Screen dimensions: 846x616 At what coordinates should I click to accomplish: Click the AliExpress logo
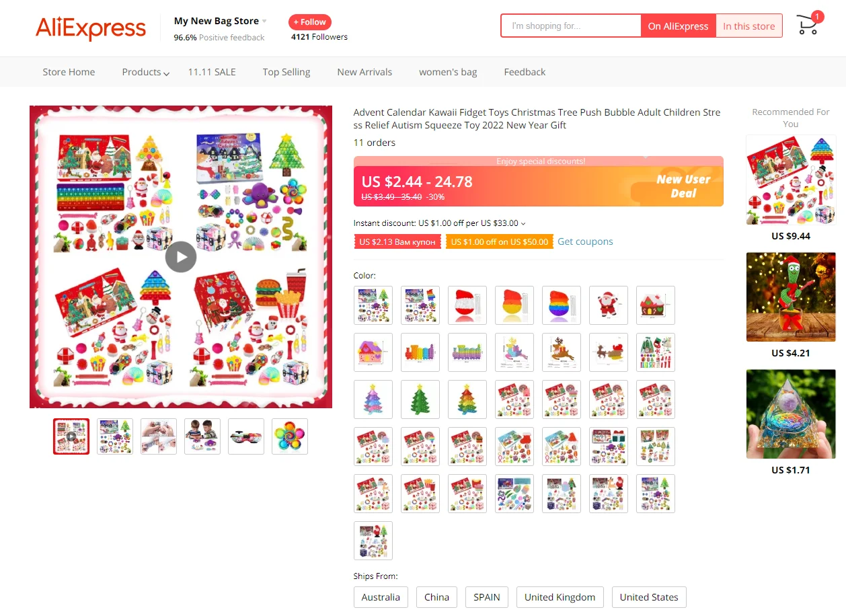pyautogui.click(x=91, y=28)
